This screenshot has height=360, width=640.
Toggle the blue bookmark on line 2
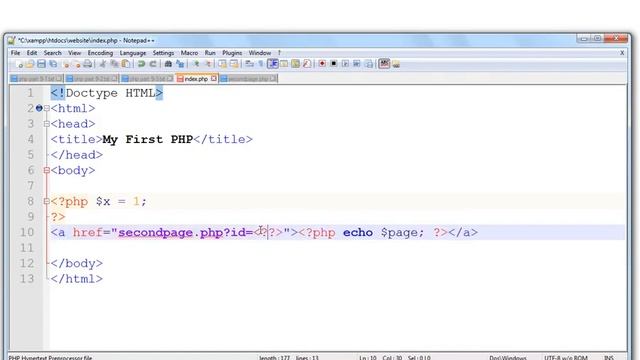[x=39, y=108]
